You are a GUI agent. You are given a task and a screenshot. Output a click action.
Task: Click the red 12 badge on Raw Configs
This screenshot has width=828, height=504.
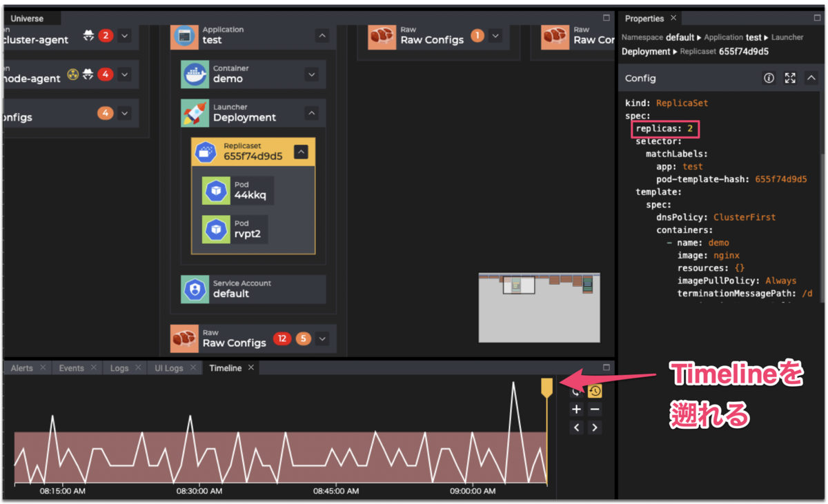pos(282,339)
